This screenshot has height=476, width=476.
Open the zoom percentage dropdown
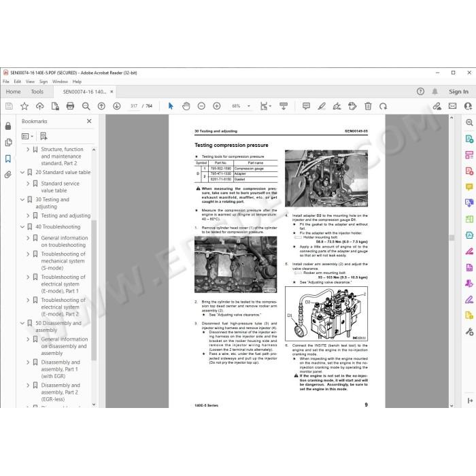click(x=249, y=106)
